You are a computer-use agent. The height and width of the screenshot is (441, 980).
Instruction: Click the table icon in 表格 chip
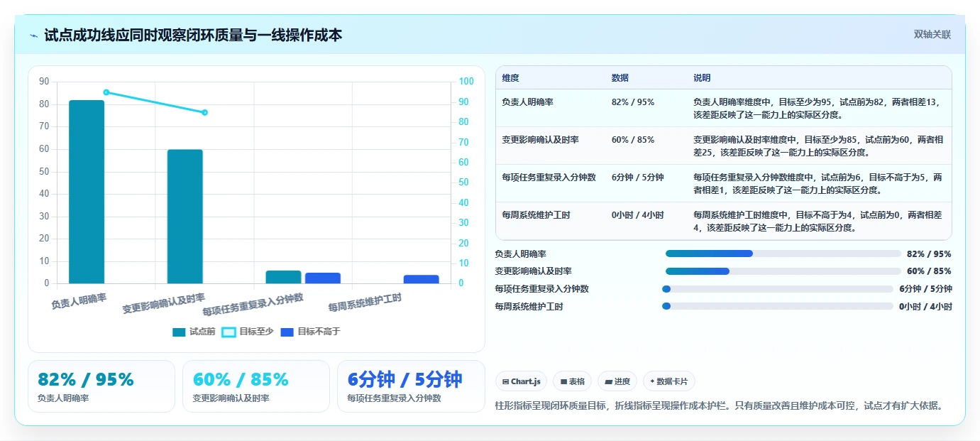[x=563, y=381]
